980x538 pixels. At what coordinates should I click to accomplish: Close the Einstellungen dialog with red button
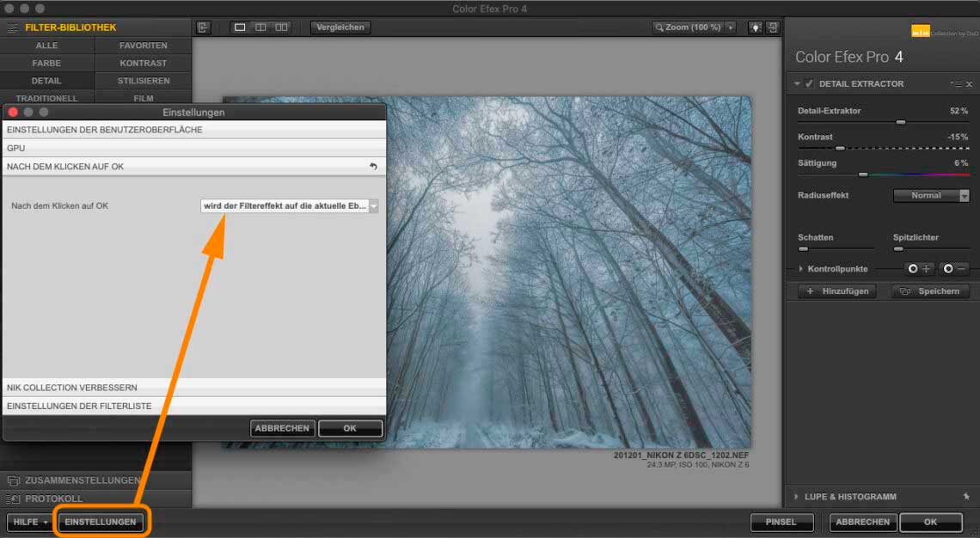pyautogui.click(x=13, y=113)
